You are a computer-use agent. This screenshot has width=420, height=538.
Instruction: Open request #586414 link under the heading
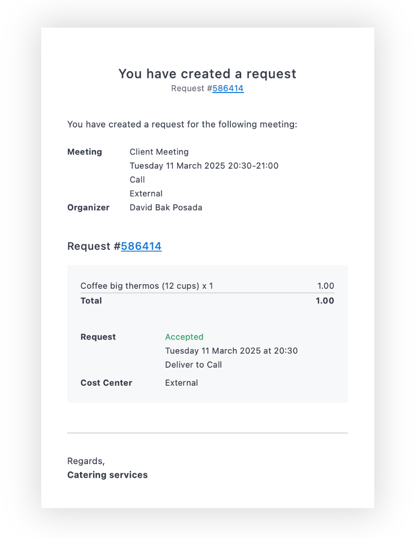point(228,89)
